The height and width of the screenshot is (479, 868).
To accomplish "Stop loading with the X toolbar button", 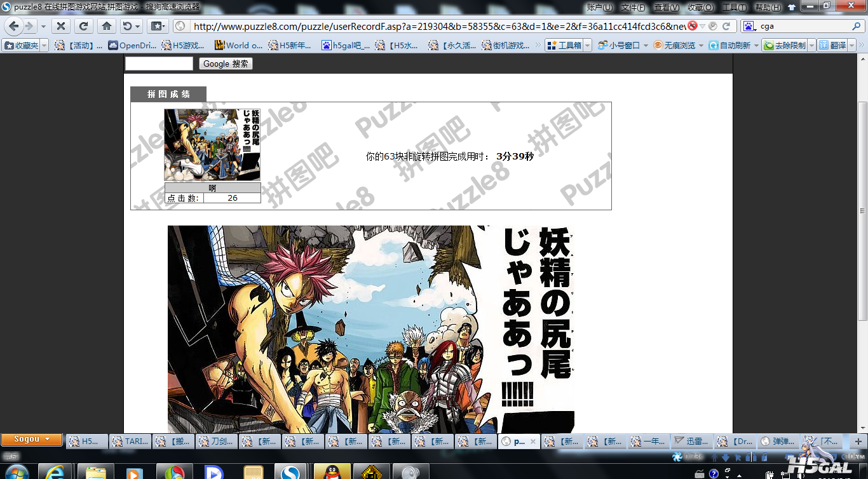I will (60, 26).
